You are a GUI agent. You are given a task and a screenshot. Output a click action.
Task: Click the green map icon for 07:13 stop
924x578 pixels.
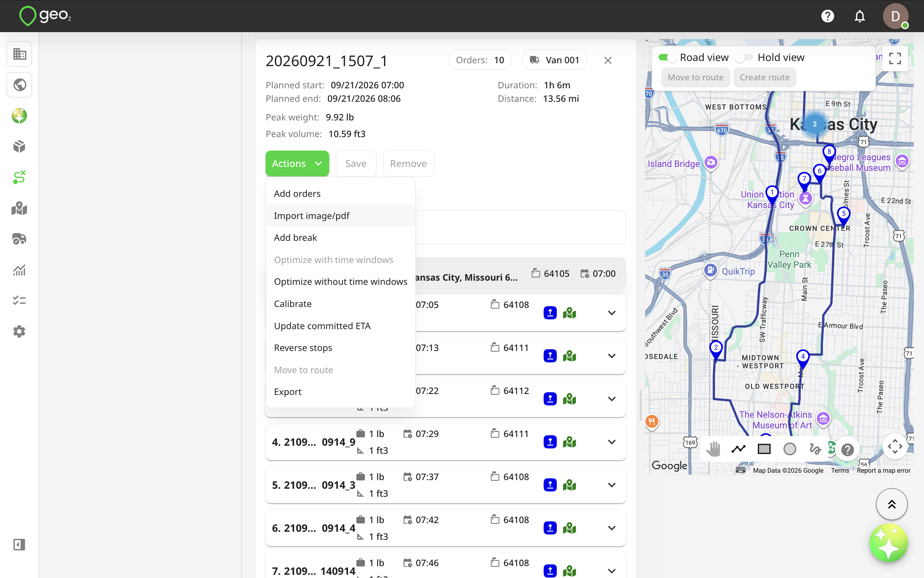[569, 356]
